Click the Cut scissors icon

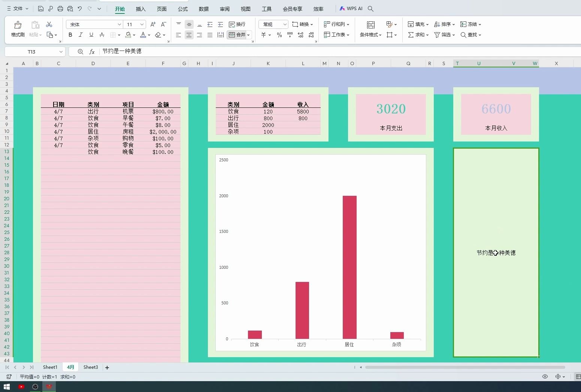[x=49, y=24]
